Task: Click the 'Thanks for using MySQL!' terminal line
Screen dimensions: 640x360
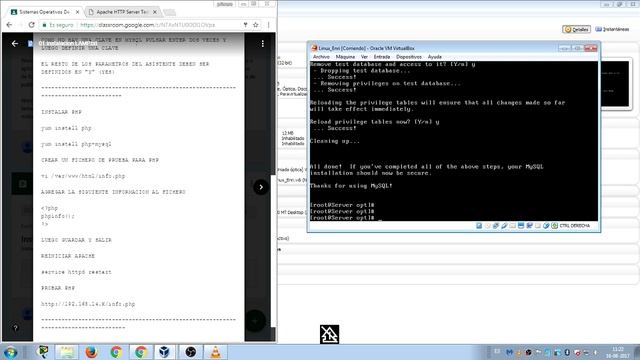Action: coord(351,186)
